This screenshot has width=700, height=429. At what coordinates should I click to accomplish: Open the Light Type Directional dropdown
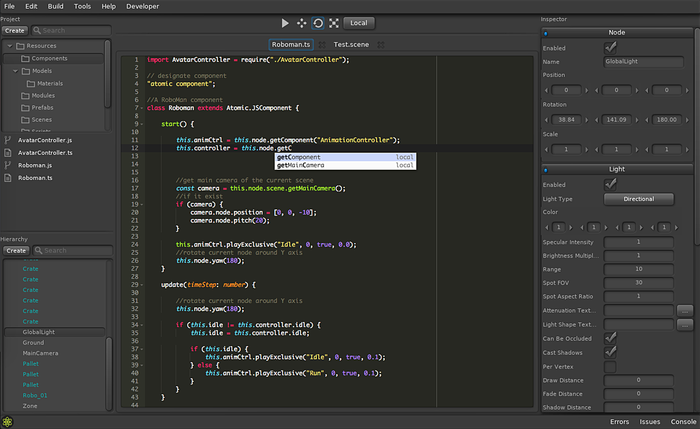[x=640, y=198]
